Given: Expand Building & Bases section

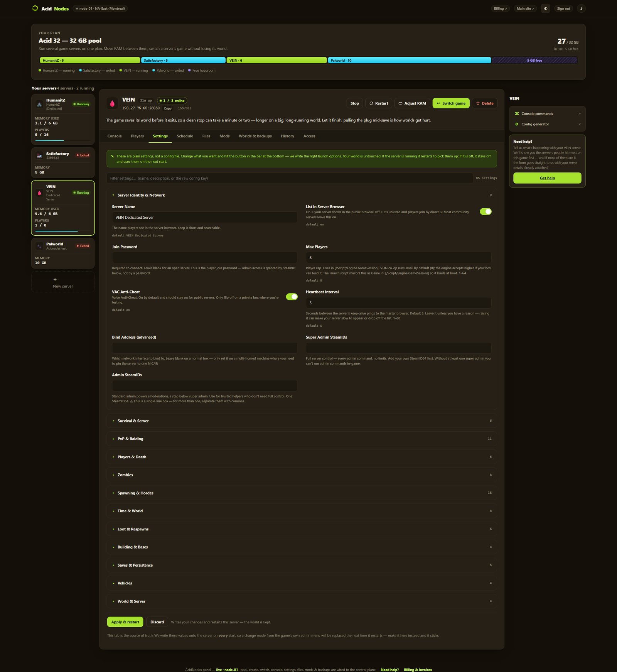Looking at the screenshot, I should (x=302, y=547).
